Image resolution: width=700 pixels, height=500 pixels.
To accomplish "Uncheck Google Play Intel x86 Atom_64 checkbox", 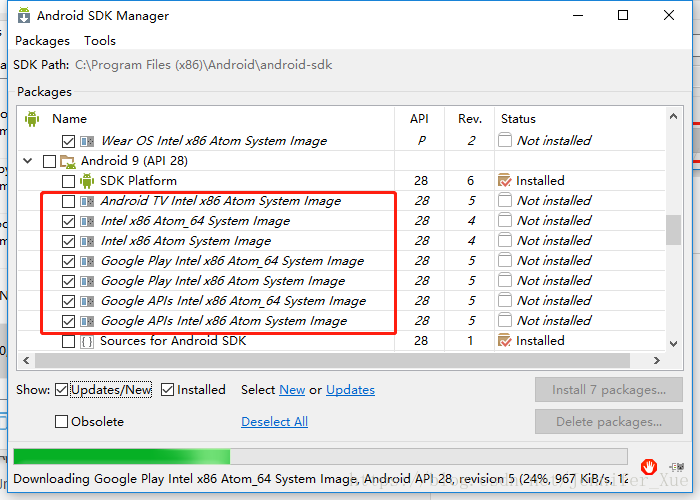I will [68, 261].
